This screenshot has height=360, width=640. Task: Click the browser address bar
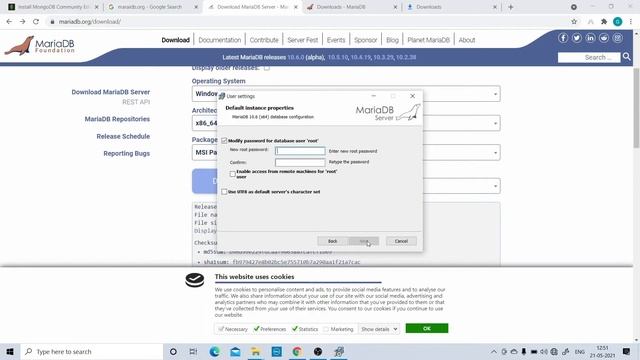(x=306, y=22)
